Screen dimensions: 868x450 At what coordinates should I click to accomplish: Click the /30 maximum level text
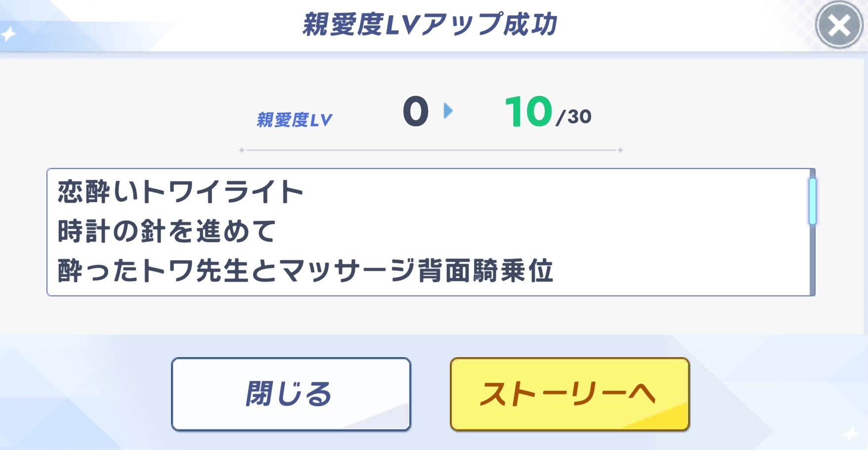point(574,117)
